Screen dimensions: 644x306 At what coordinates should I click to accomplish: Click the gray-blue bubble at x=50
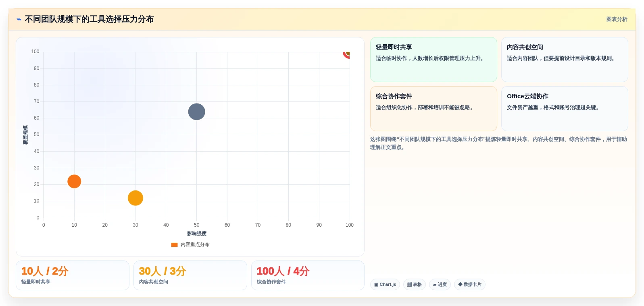click(x=197, y=112)
